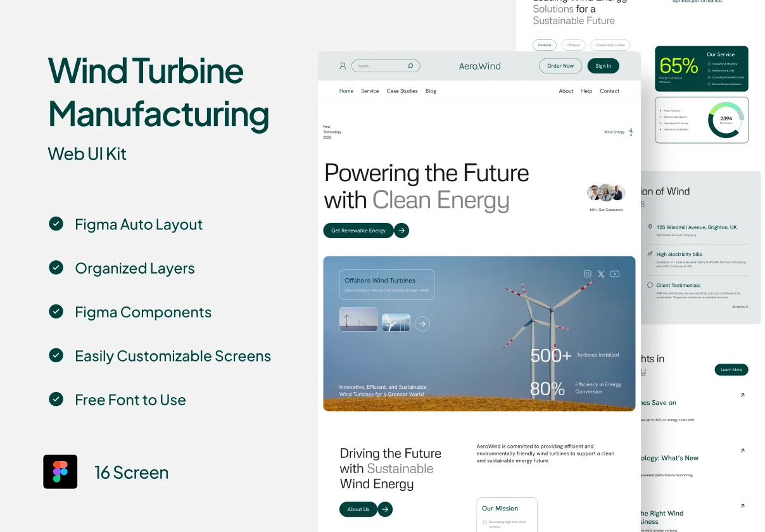Click the 'Our Service' card title
Image resolution: width=765 pixels, height=532 pixels.
pyautogui.click(x=721, y=54)
